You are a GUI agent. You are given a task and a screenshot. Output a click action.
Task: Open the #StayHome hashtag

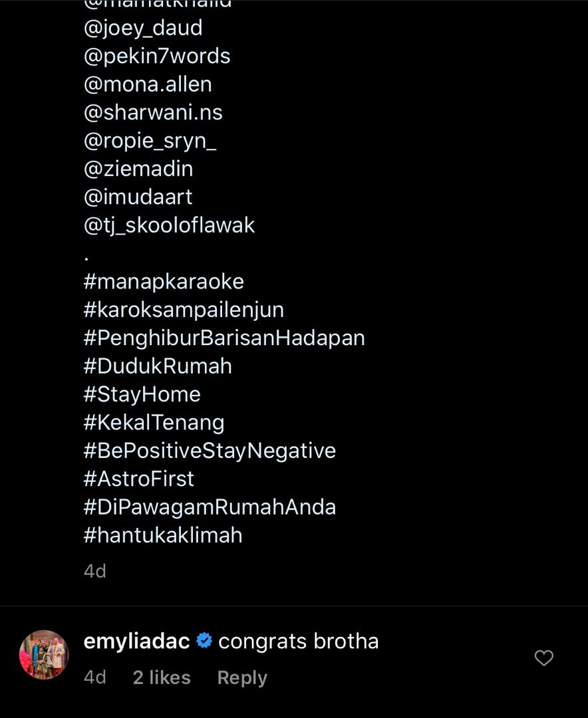point(142,394)
